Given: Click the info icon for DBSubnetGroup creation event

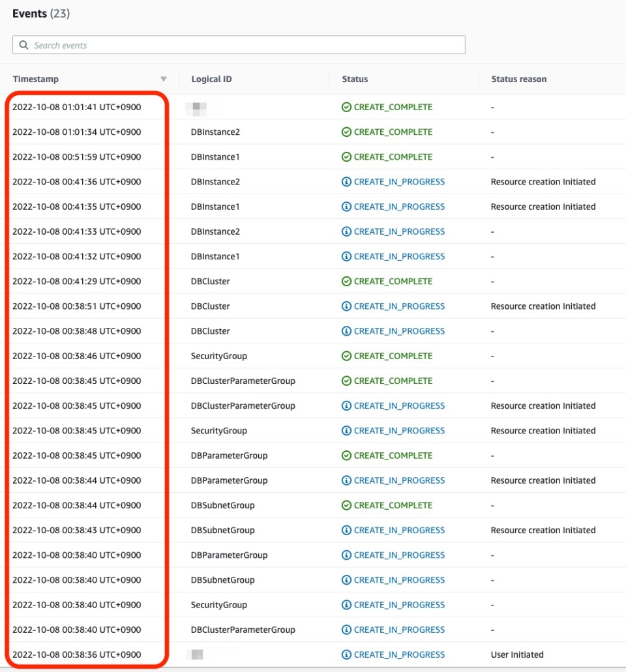Looking at the screenshot, I should click(346, 530).
